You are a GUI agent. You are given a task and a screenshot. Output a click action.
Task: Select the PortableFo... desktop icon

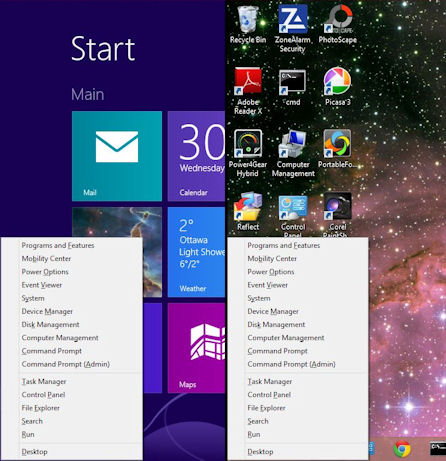point(338,149)
